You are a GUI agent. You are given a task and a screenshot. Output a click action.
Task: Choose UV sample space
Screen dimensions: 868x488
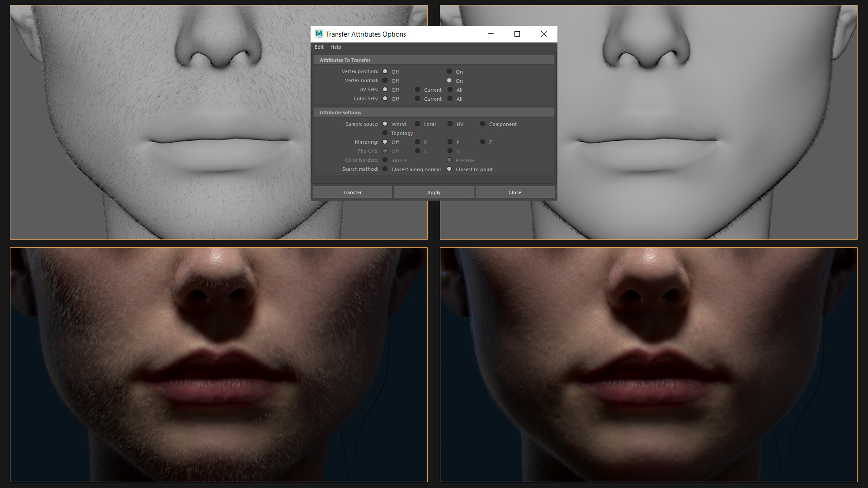click(x=450, y=124)
